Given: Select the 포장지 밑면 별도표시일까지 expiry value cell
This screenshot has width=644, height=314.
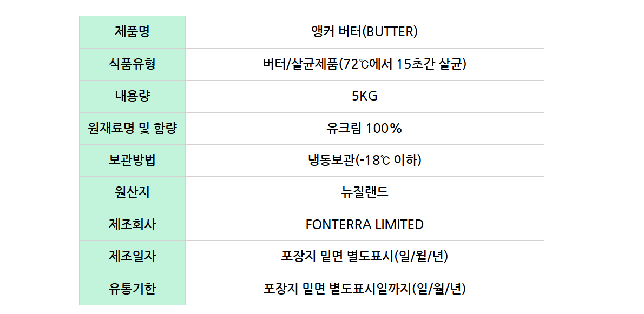Looking at the screenshot, I should (364, 289).
